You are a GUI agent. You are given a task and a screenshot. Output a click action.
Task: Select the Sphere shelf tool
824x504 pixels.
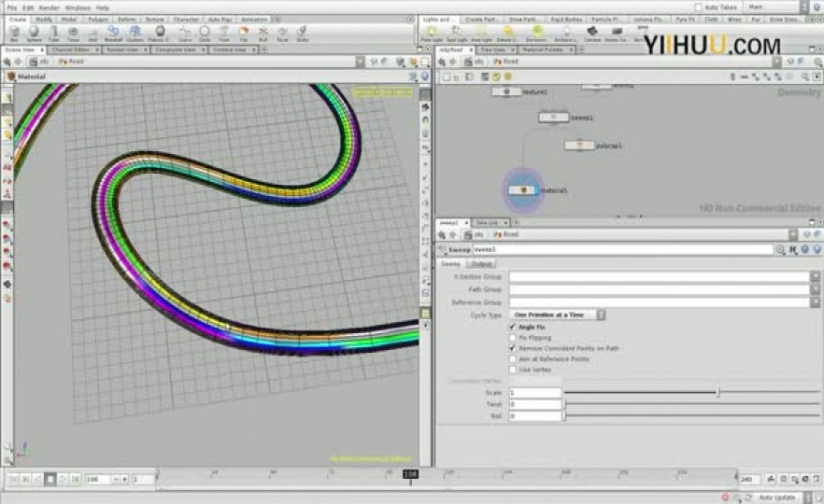[x=34, y=34]
